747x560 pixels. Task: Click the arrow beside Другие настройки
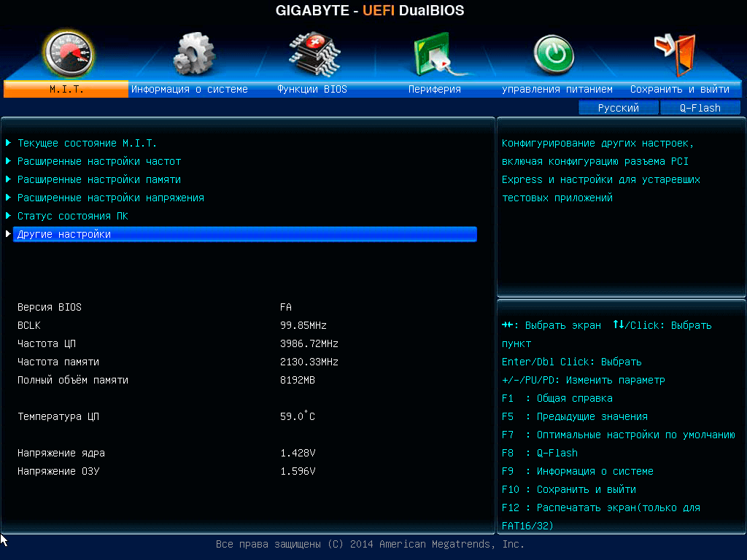pos(8,234)
